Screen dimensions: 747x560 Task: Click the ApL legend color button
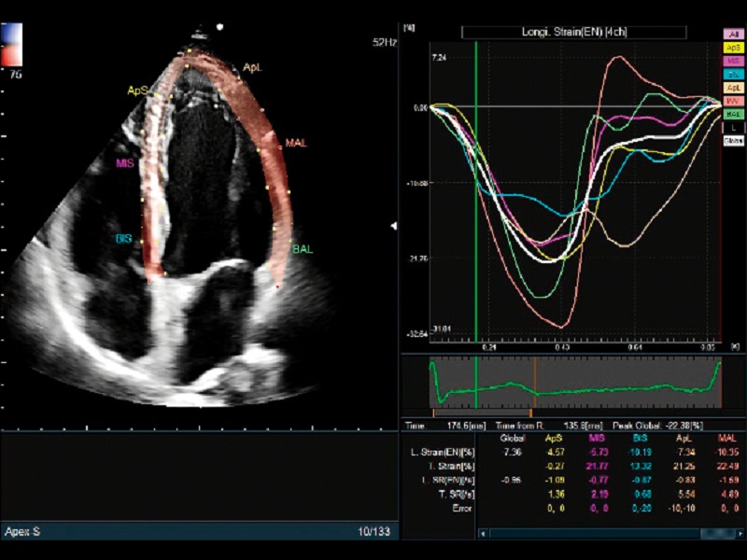(734, 87)
